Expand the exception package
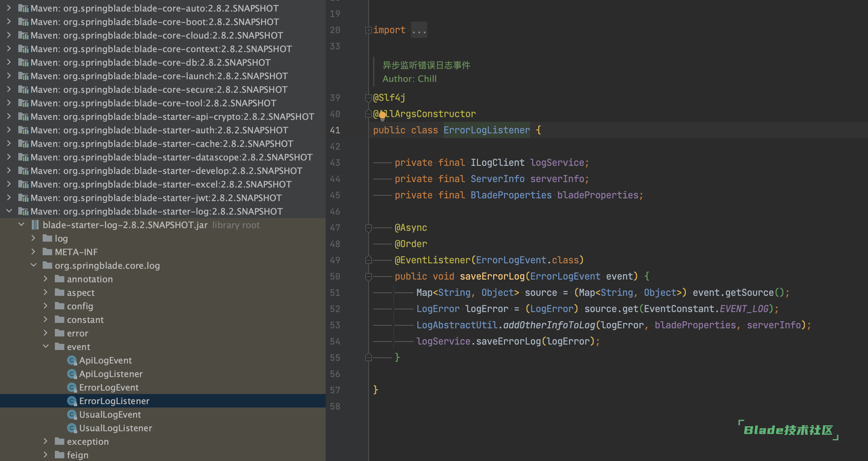The width and height of the screenshot is (868, 461). [x=46, y=441]
